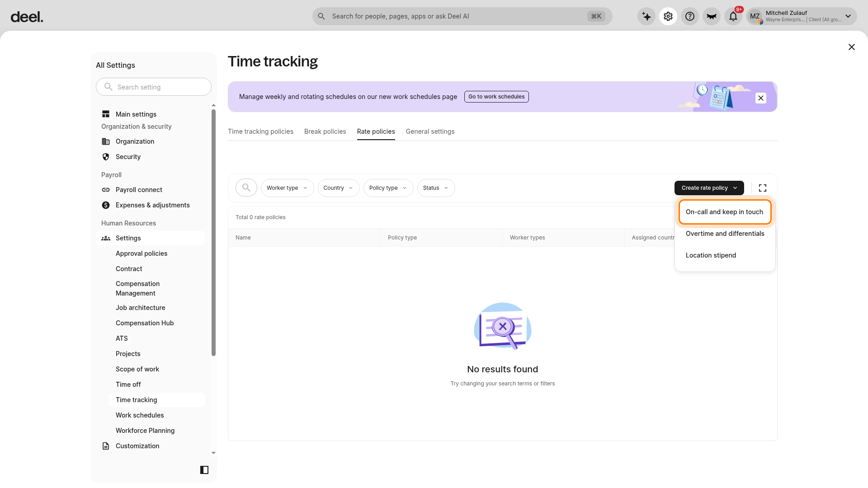This screenshot has width=868, height=488.
Task: Click the Organization building icon
Action: click(x=106, y=141)
